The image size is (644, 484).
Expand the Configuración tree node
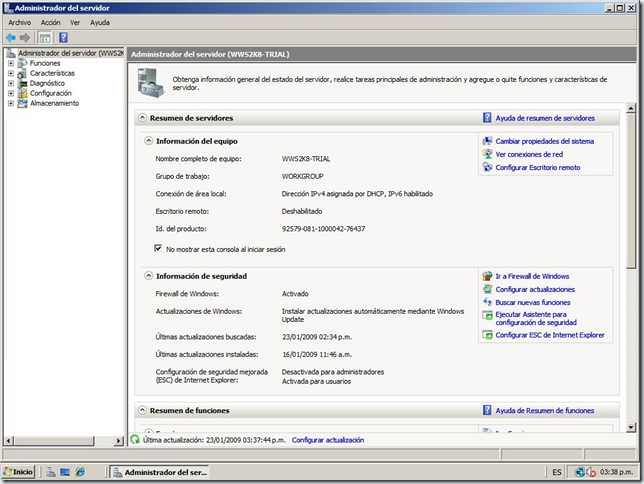click(x=11, y=93)
